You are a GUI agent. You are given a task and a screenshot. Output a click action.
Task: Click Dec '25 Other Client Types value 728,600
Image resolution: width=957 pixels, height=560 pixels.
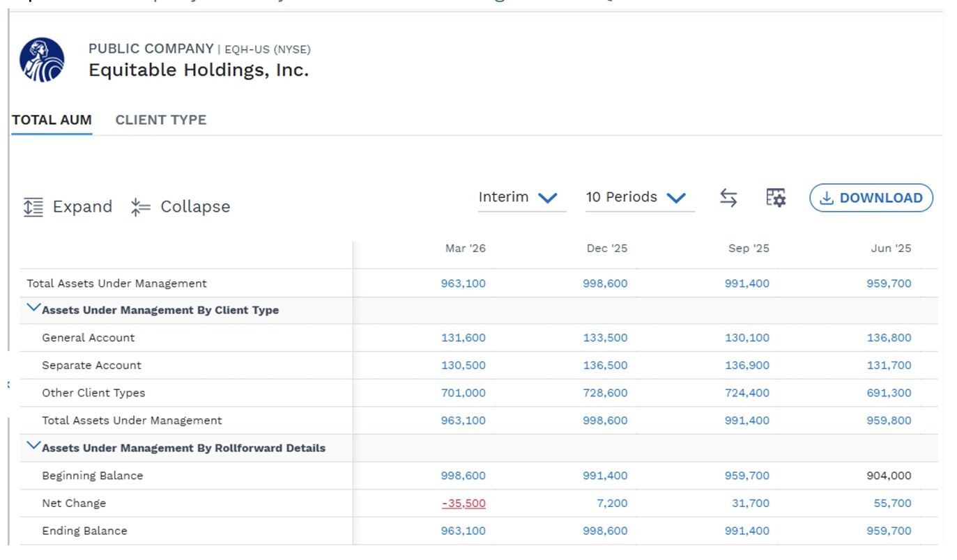(x=605, y=393)
